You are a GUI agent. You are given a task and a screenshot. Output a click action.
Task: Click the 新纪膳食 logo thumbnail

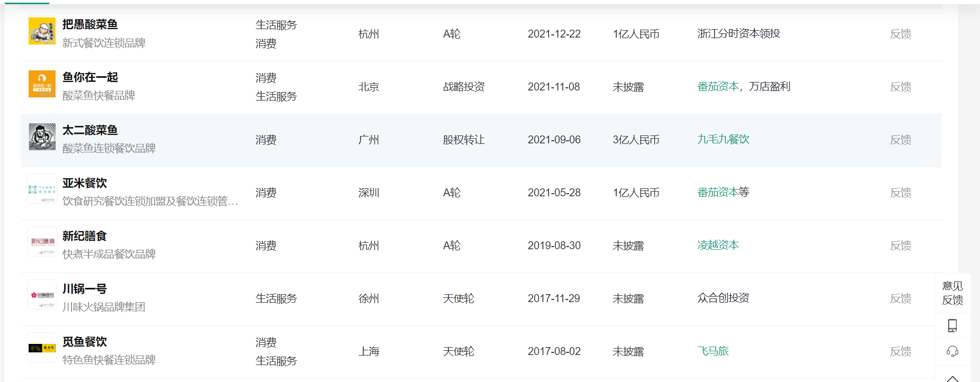42,242
